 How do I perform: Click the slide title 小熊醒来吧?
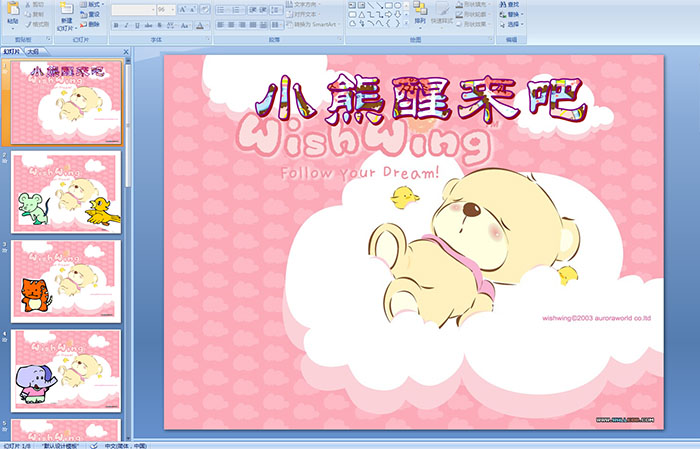click(x=421, y=99)
